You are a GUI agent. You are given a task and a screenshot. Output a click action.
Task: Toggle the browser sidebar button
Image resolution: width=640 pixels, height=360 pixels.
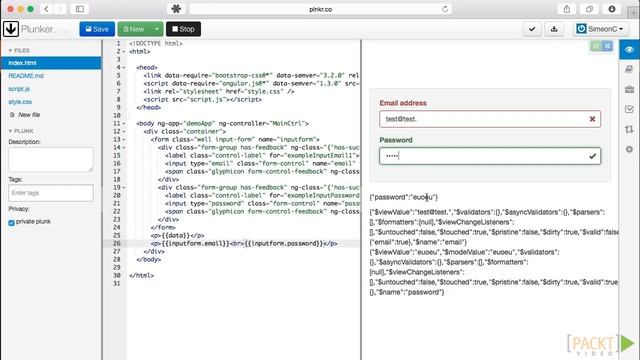80,9
